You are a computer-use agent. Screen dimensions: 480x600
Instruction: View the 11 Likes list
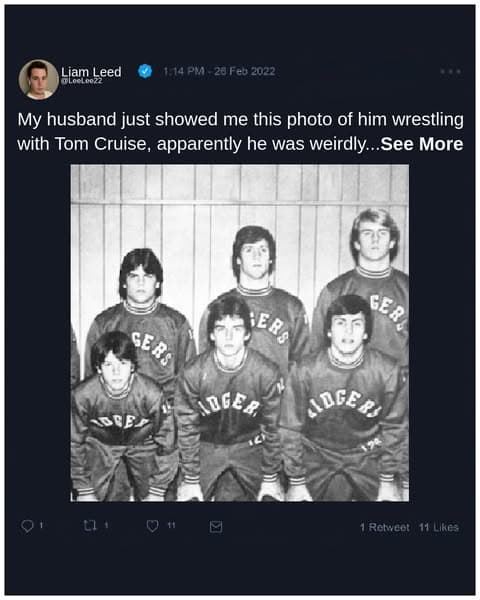click(x=439, y=527)
